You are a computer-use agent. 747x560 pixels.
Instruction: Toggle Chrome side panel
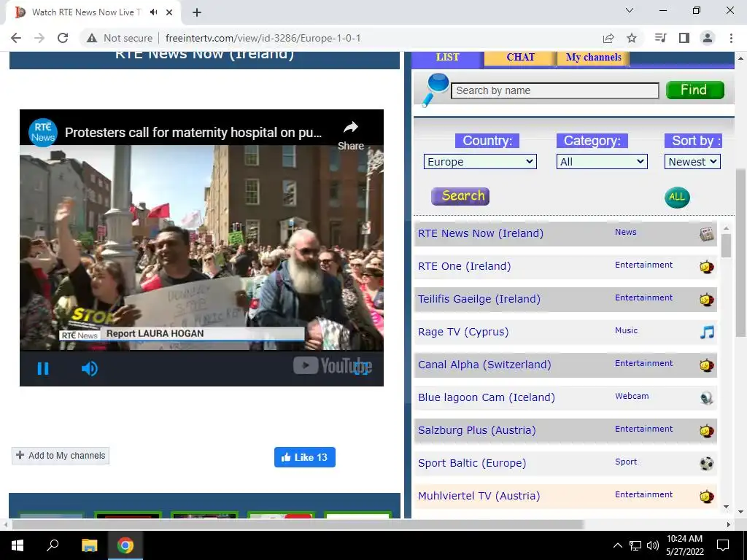(x=684, y=38)
